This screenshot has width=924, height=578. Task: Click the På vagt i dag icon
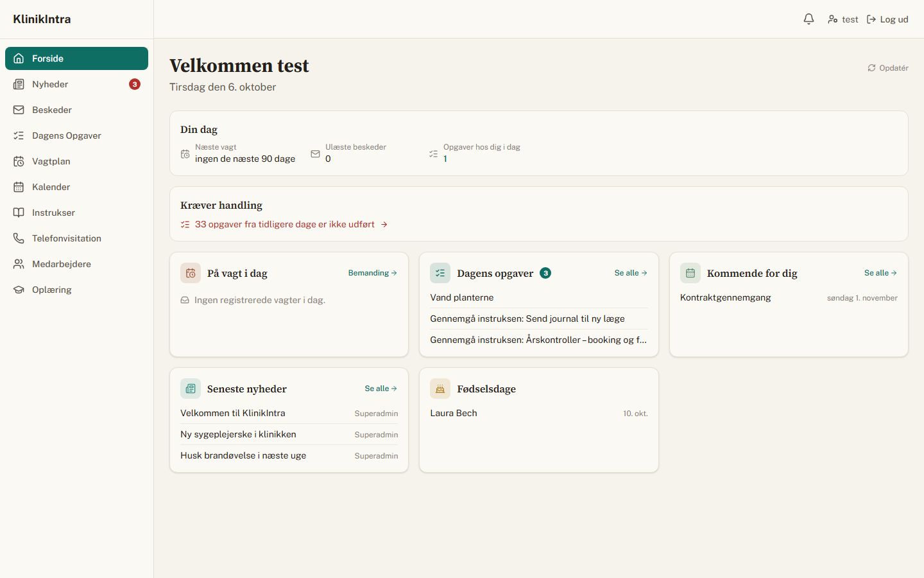191,273
